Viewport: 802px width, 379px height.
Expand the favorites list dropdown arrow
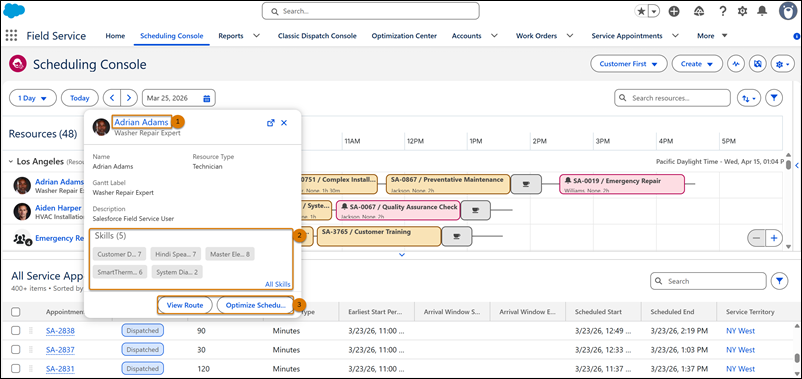654,11
